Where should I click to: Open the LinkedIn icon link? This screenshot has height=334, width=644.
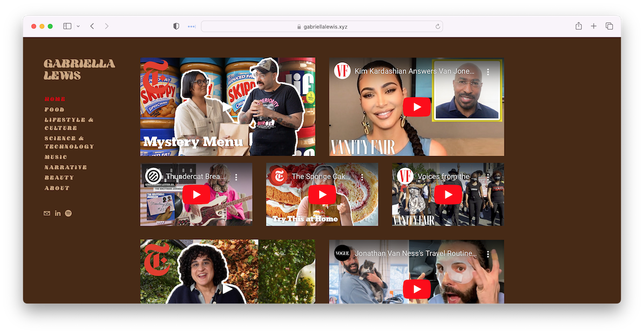click(x=57, y=213)
